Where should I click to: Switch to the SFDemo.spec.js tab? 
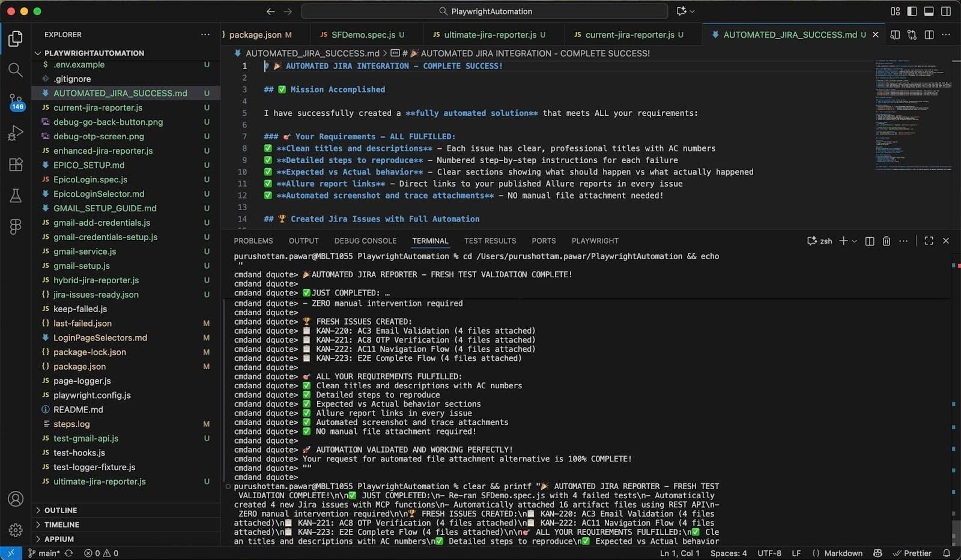tap(363, 35)
